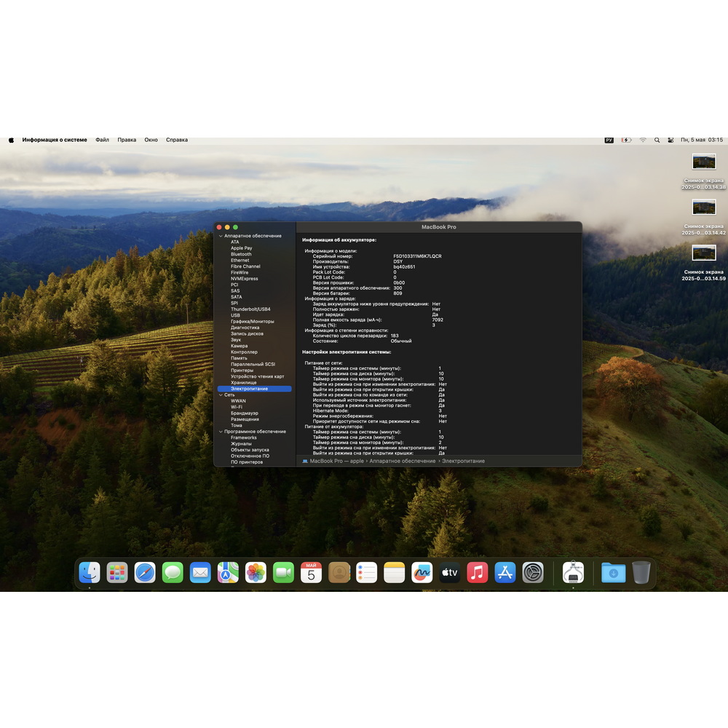Screen dimensions: 728x728
Task: Open System Settings from Dock
Action: point(533,572)
